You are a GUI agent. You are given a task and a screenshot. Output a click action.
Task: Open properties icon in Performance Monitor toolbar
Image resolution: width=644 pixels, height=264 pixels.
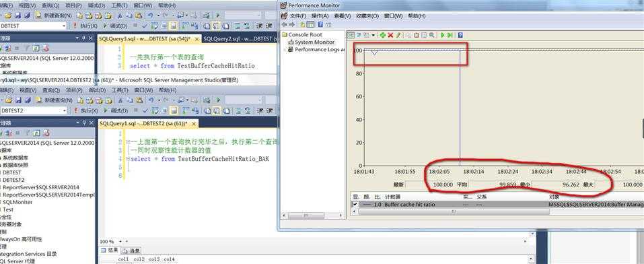pos(424,36)
